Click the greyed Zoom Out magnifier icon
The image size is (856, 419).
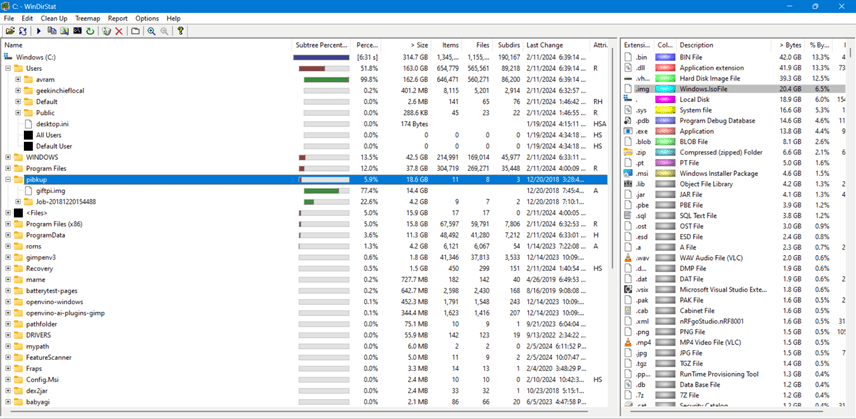(164, 31)
